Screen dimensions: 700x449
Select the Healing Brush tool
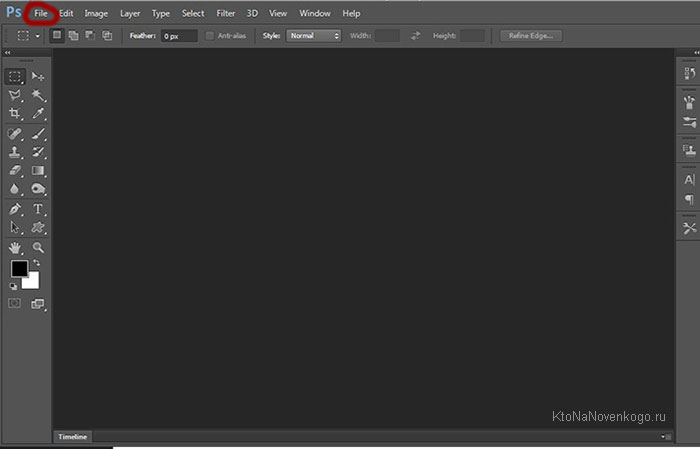point(15,133)
